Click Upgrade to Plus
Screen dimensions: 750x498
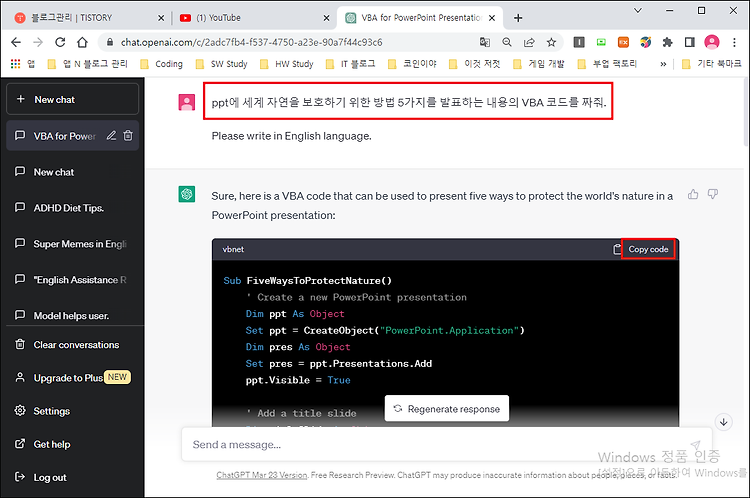click(x=73, y=378)
